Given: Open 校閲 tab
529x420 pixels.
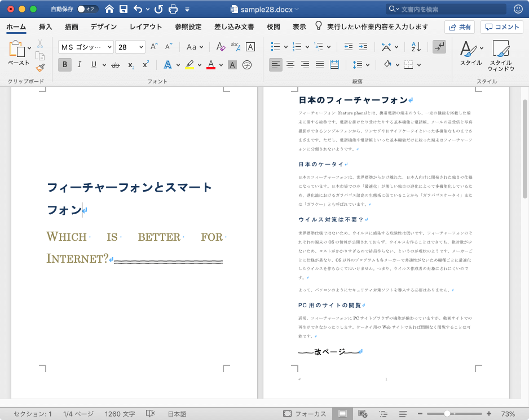Looking at the screenshot, I should tap(274, 26).
